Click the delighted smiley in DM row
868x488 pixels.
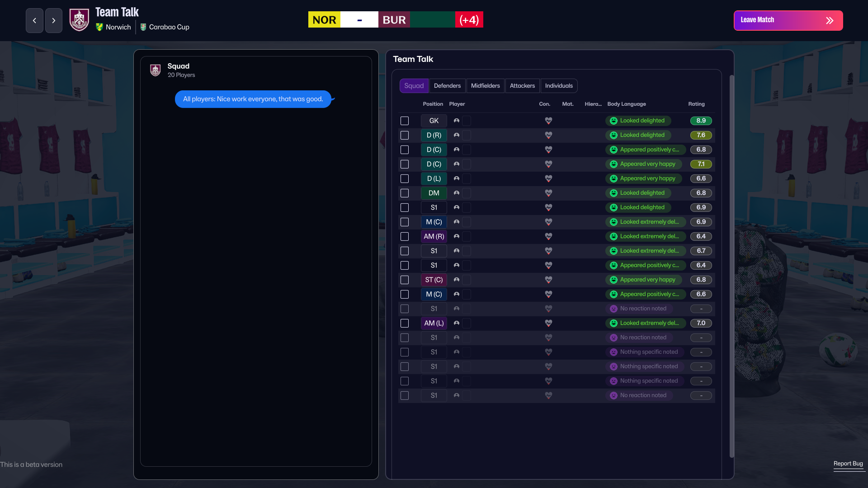pos(613,193)
